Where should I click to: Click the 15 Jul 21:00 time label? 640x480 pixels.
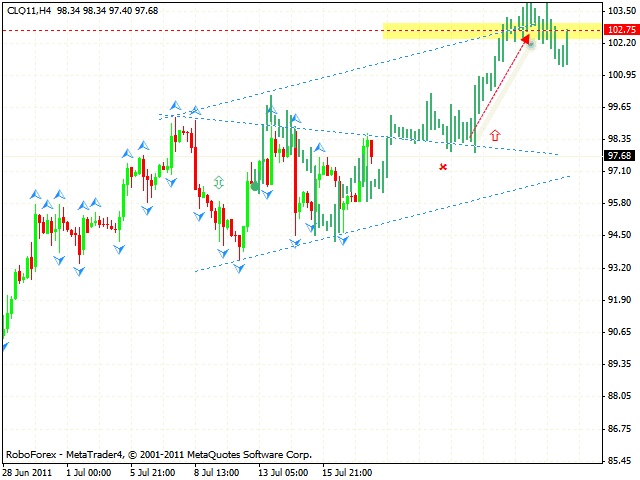(348, 469)
